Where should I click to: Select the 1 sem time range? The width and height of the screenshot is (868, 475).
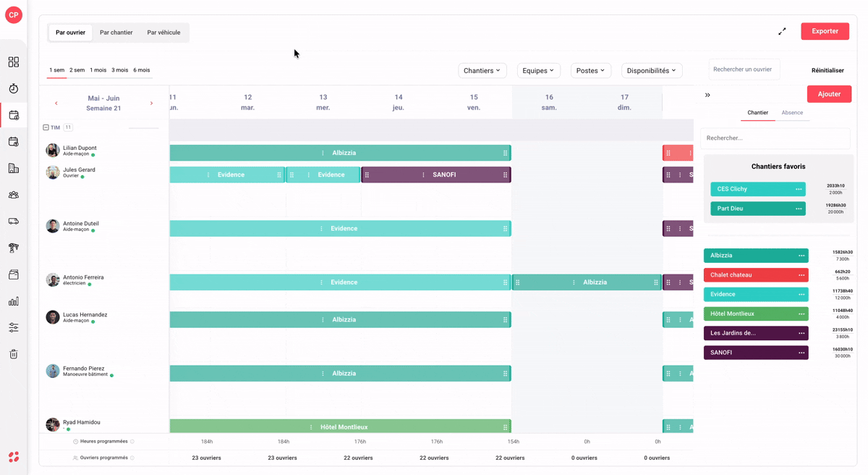point(56,70)
